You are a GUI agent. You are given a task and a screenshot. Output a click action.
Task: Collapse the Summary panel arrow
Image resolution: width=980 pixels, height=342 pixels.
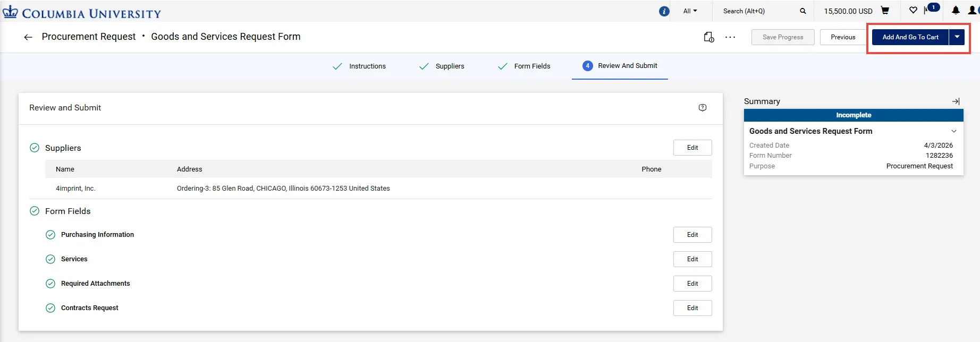click(956, 101)
